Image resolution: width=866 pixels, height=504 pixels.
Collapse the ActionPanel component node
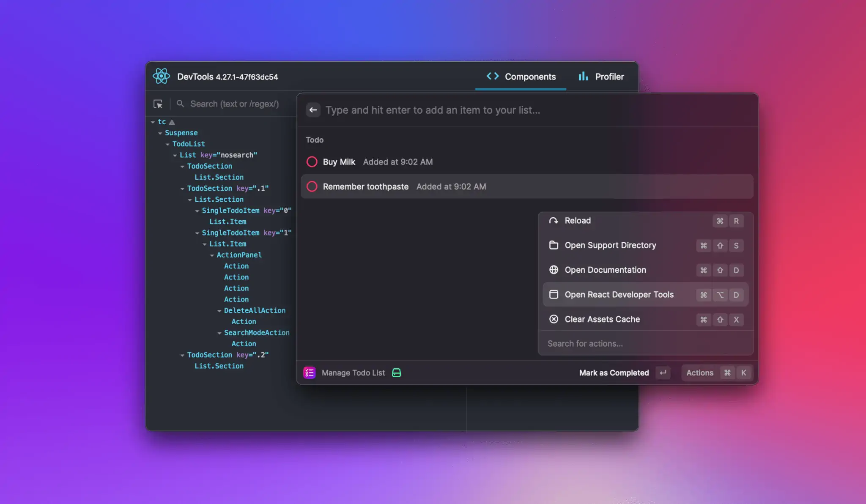(x=211, y=255)
